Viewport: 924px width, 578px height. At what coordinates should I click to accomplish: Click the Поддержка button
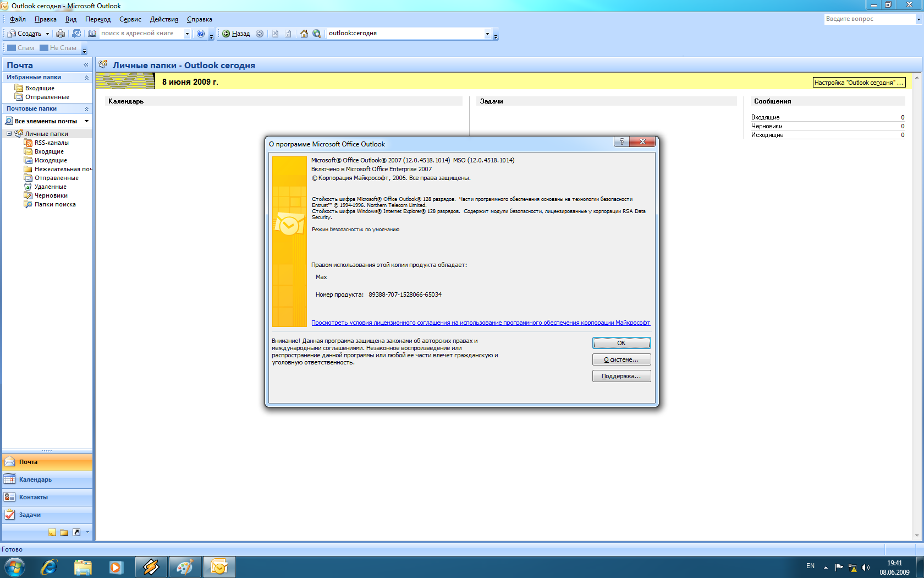[621, 376]
